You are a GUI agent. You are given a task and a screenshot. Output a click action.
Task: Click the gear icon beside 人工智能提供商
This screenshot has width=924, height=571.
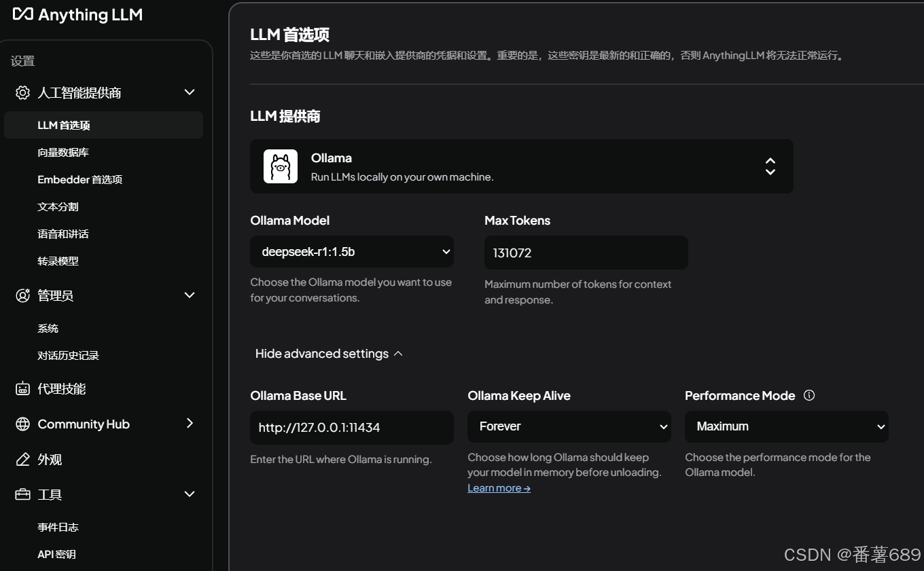22,92
